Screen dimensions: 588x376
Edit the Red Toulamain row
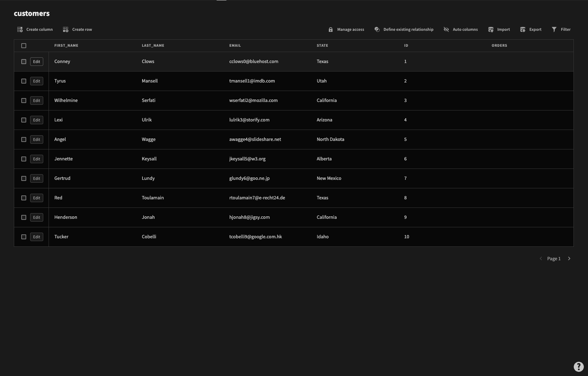tap(37, 198)
